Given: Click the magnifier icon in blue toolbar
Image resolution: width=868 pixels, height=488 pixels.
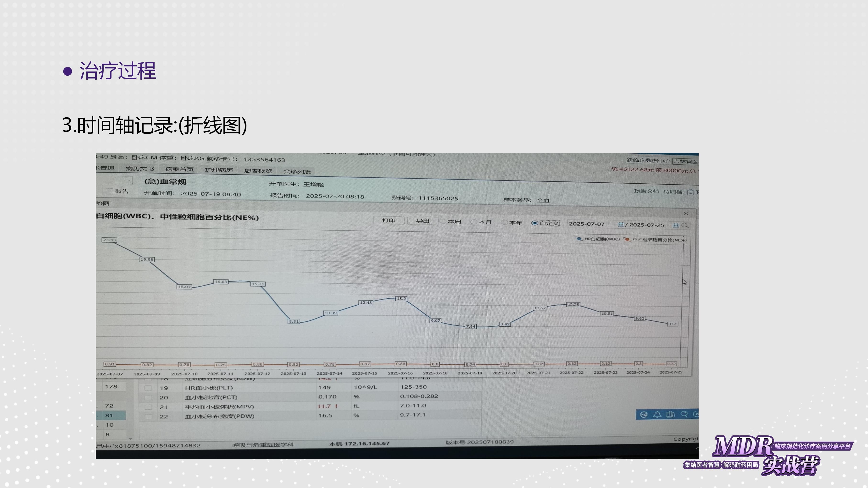Looking at the screenshot, I should [684, 414].
